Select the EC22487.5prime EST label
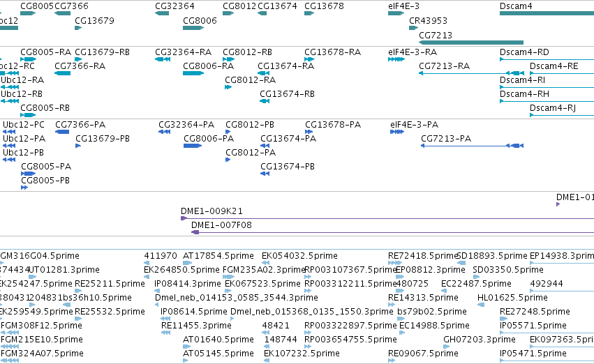The width and height of the screenshot is (594, 364). 477,284
